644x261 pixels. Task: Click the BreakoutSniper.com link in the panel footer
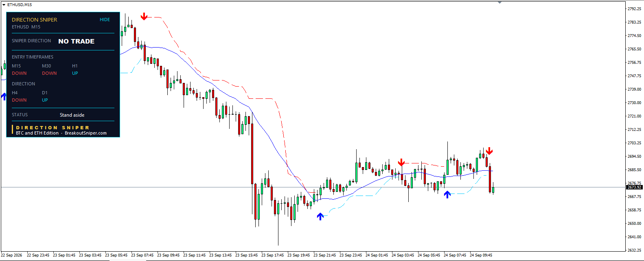tap(85, 133)
